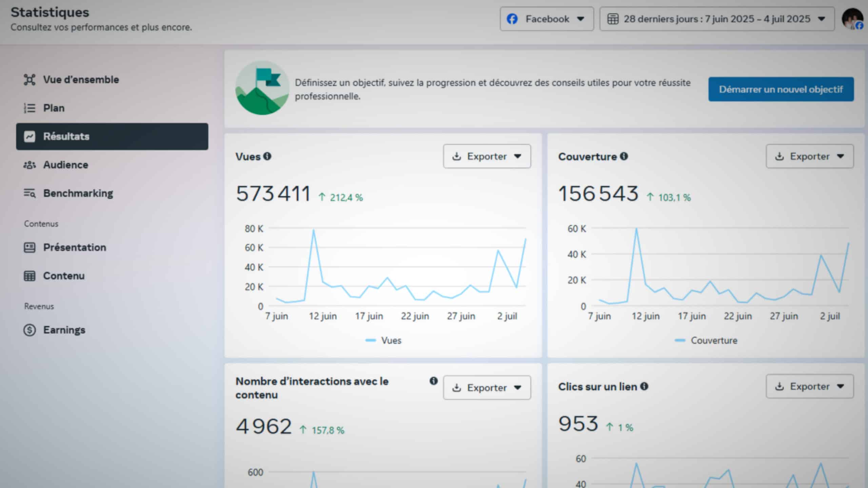Screen dimensions: 868x488
Task: Click the download icon in Couverture Exporter
Action: [780, 156]
